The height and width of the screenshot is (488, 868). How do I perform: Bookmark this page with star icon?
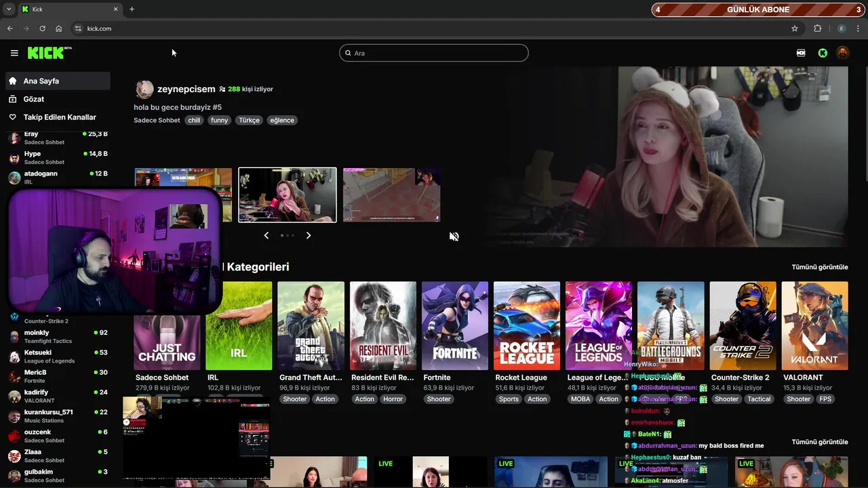[x=795, y=28]
